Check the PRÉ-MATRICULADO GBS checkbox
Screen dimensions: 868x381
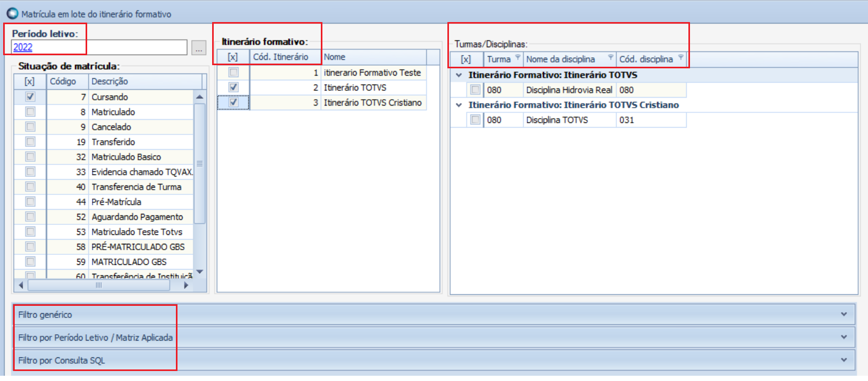pyautogui.click(x=30, y=246)
